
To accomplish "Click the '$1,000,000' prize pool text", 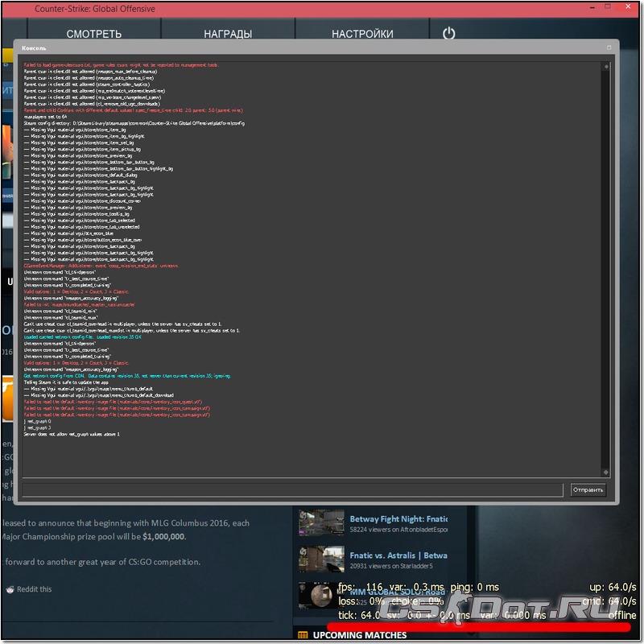I will click(164, 537).
